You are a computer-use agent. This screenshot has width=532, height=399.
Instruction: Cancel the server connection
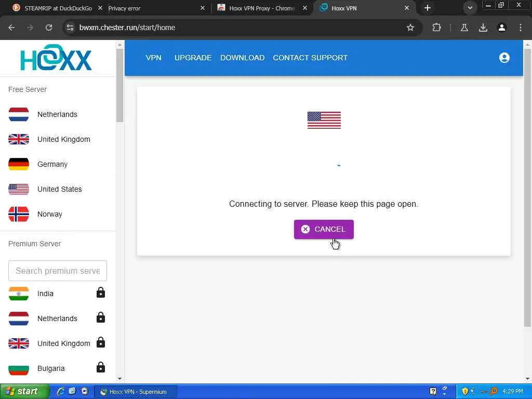(x=324, y=229)
